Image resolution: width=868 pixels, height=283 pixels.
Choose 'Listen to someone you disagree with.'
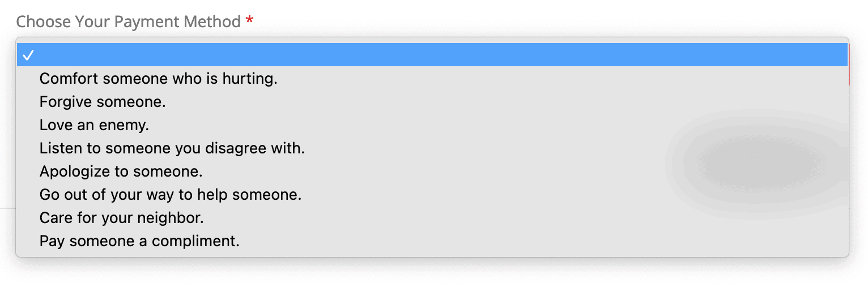pos(172,148)
